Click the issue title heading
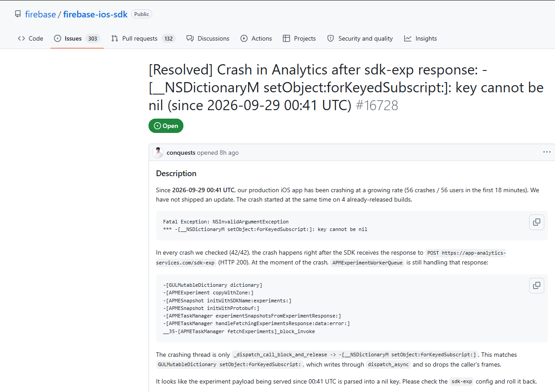The height and width of the screenshot is (392, 555). click(346, 88)
